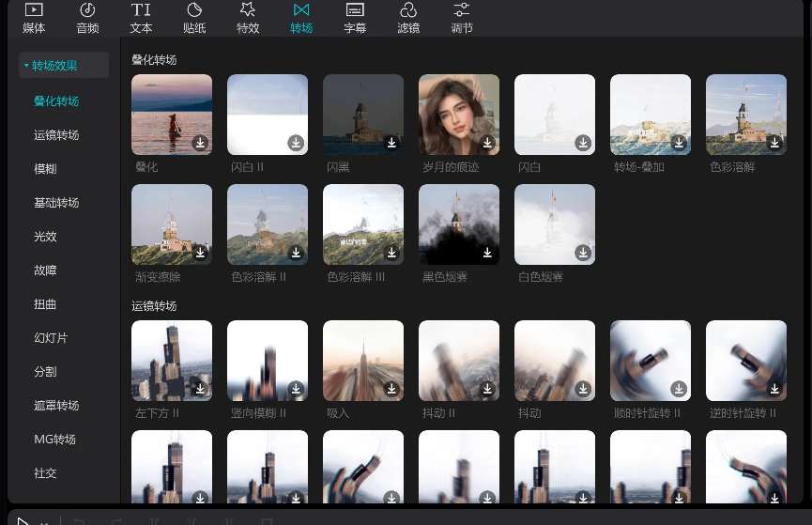Open the 媒体 media panel
This screenshot has width=812, height=525.
tap(34, 18)
